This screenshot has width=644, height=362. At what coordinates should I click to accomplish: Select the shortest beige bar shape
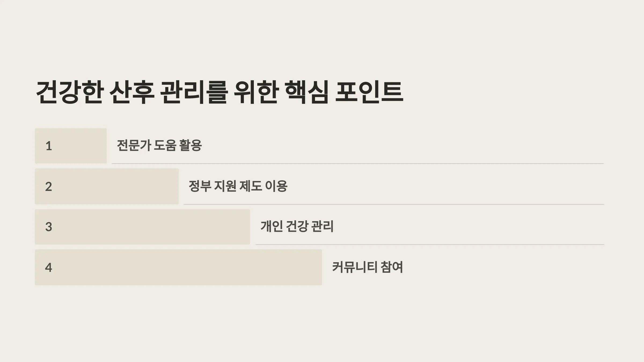(71, 146)
